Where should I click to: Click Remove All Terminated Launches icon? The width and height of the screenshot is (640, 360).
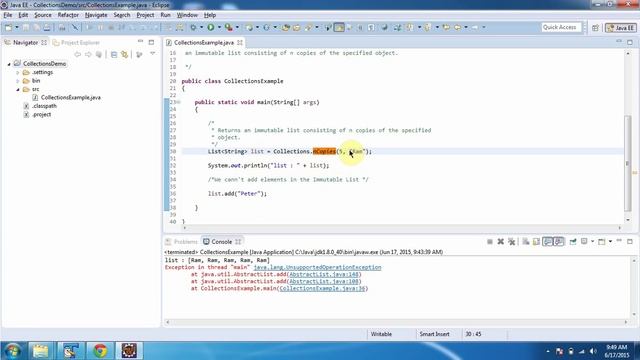click(x=511, y=242)
